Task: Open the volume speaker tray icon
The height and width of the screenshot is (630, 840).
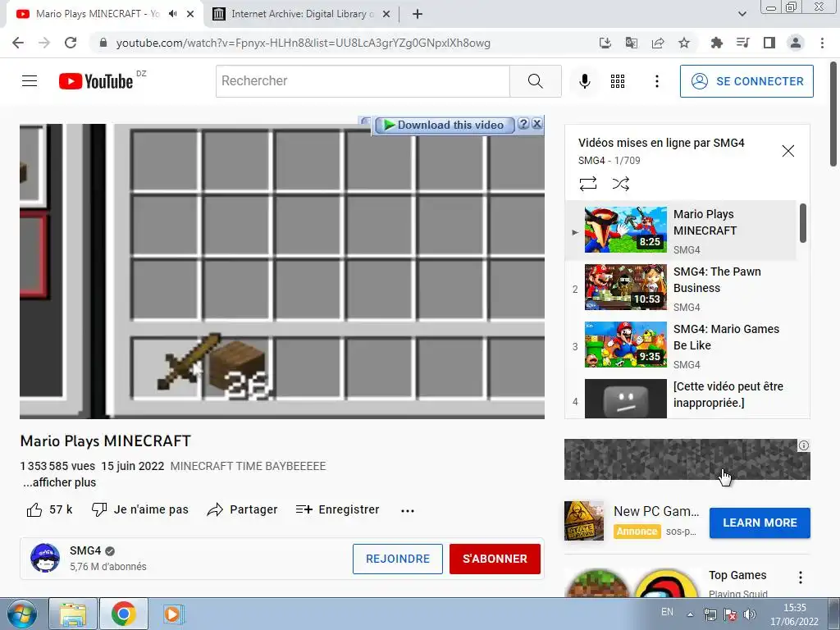Action: [750, 614]
